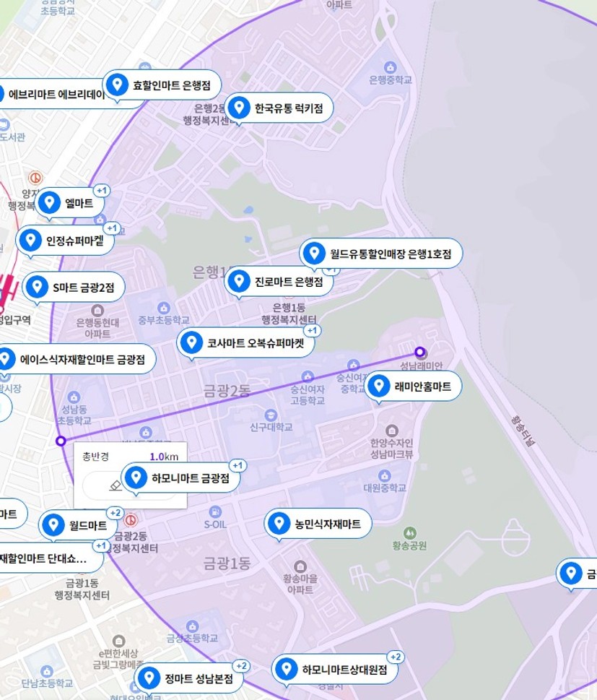Open the 에브리마트 에브리데이 label

coord(57,94)
